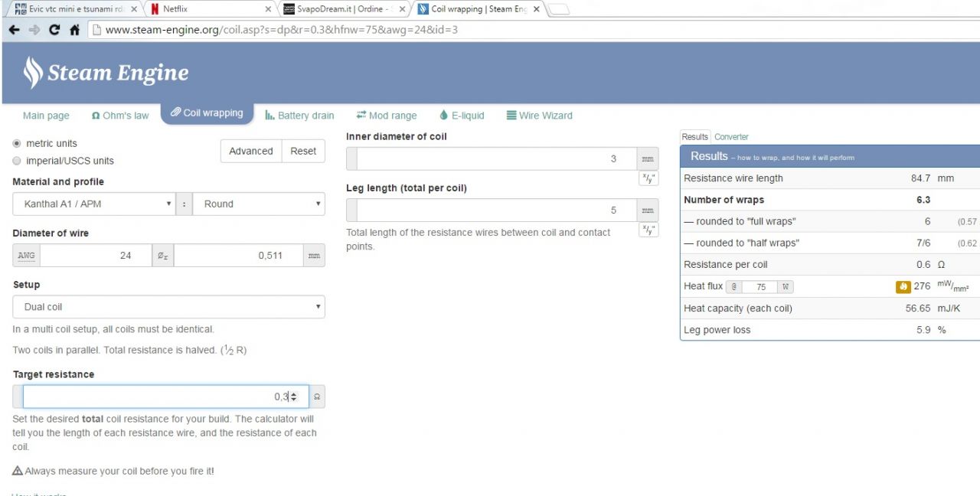980x496 pixels.
Task: Click the Converter results tab
Action: [731, 137]
